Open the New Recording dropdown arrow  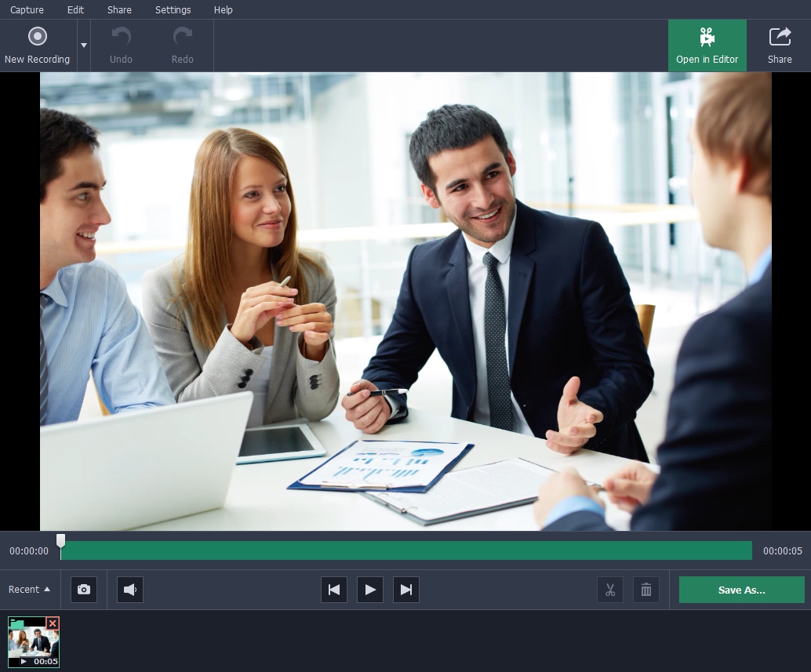84,46
